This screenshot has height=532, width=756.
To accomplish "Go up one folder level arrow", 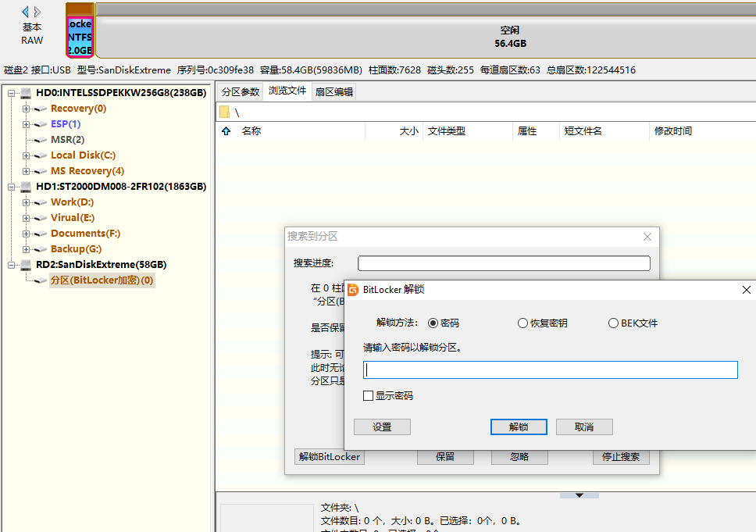I will pos(226,131).
